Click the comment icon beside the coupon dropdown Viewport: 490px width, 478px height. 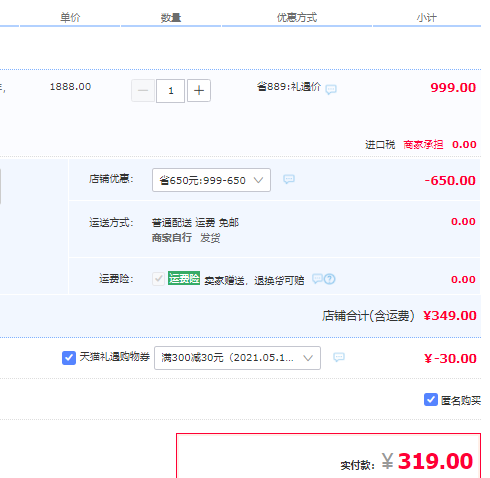click(339, 357)
